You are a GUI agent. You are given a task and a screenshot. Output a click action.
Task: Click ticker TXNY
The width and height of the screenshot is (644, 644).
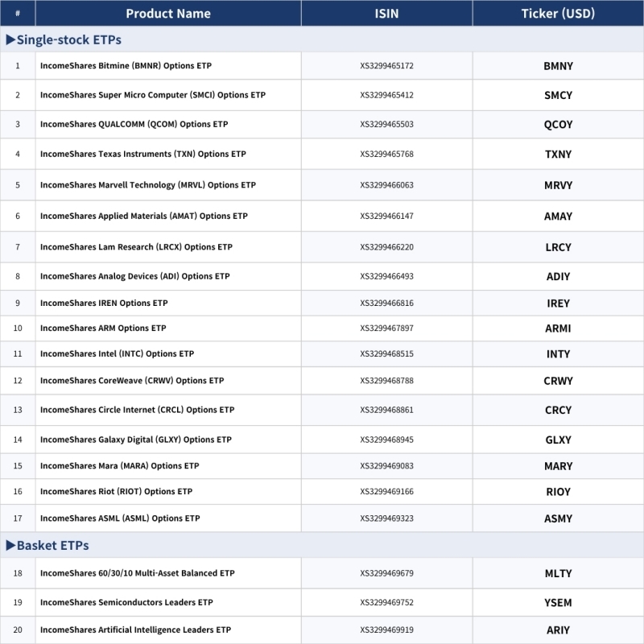pyautogui.click(x=558, y=155)
